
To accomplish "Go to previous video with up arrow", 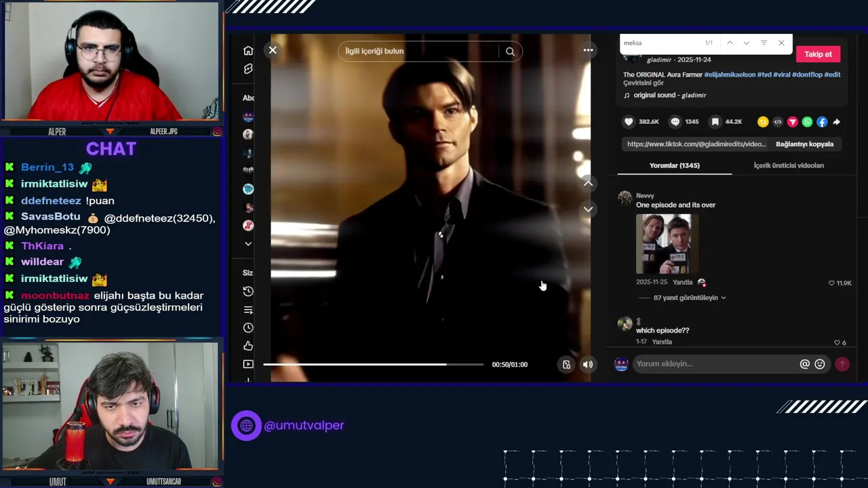I will [588, 183].
